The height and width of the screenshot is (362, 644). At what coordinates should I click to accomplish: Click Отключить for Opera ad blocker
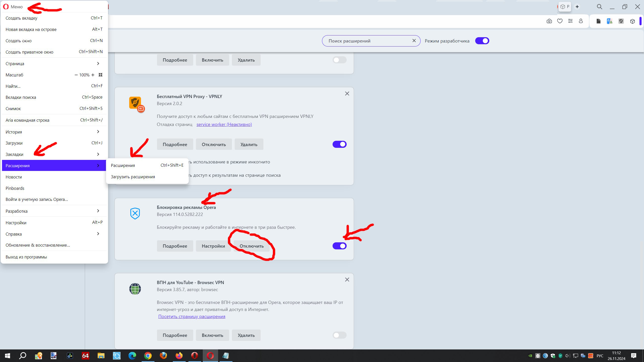pos(252,246)
